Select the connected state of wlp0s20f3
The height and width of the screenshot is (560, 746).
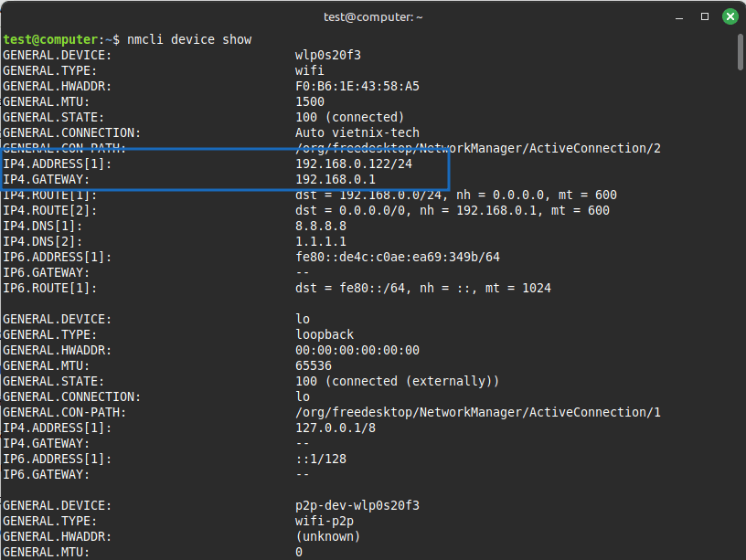coord(354,117)
